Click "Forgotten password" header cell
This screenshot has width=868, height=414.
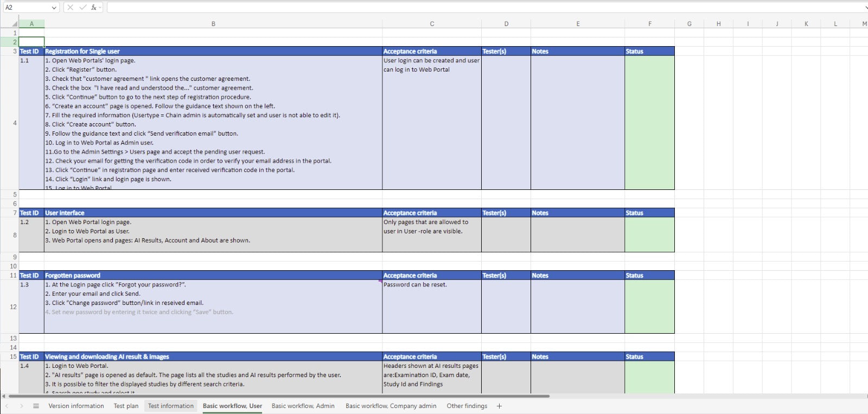[213, 276]
